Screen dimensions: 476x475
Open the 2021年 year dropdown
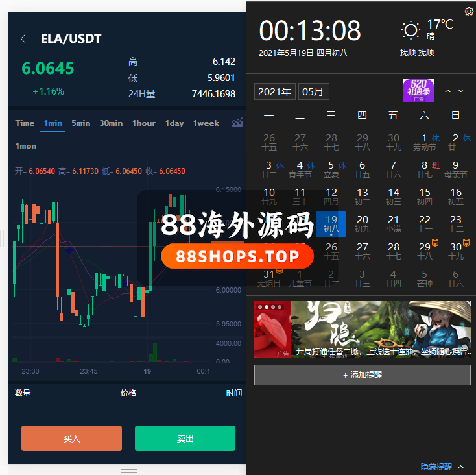[274, 92]
